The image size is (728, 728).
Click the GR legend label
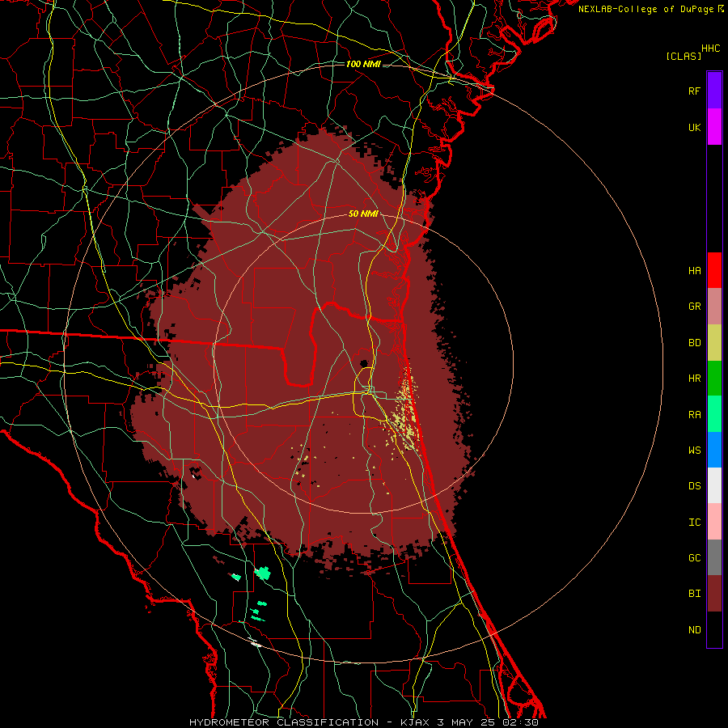tap(694, 307)
